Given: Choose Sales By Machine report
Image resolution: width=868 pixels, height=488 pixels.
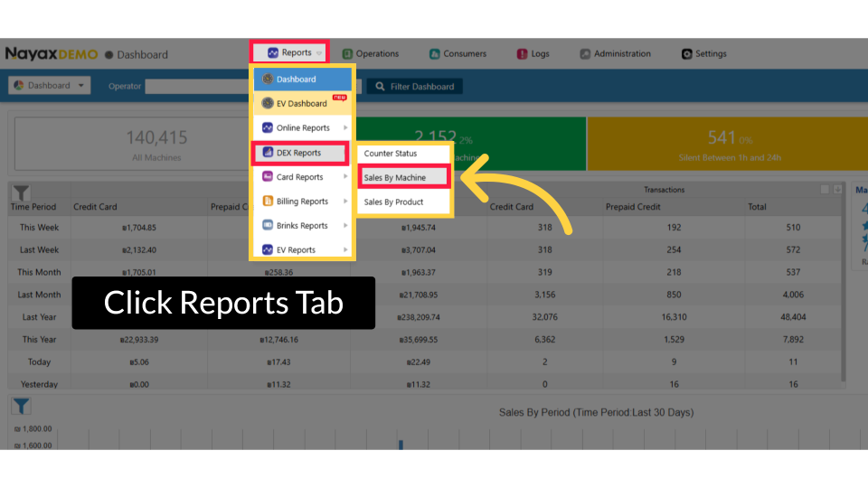Looking at the screenshot, I should [x=403, y=178].
